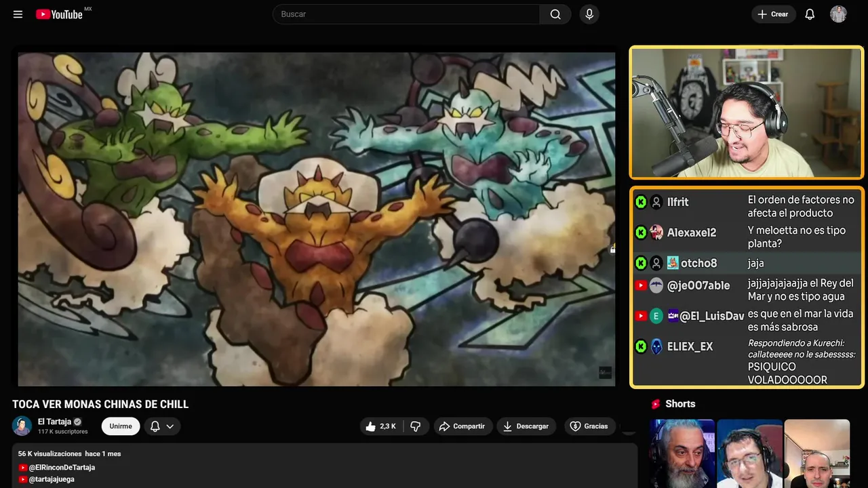Join the channel with Unirme
This screenshot has width=868, height=488.
tap(121, 426)
